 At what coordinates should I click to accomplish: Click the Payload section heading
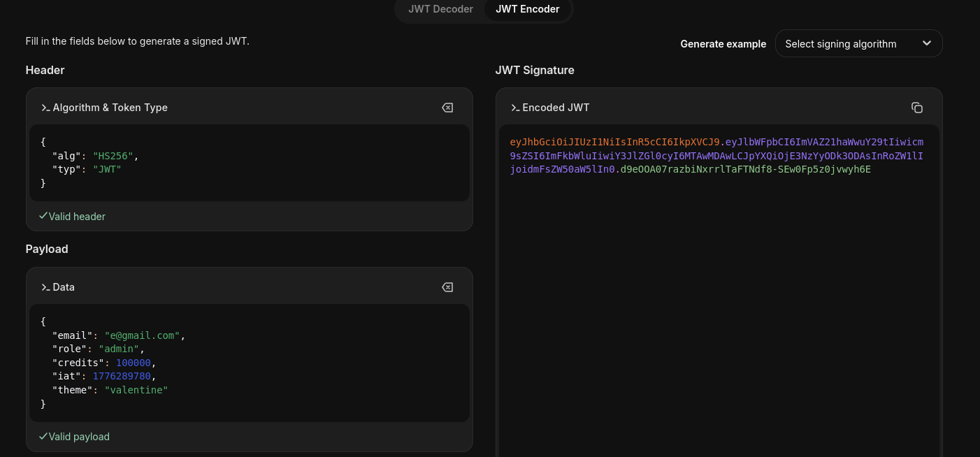coord(47,249)
